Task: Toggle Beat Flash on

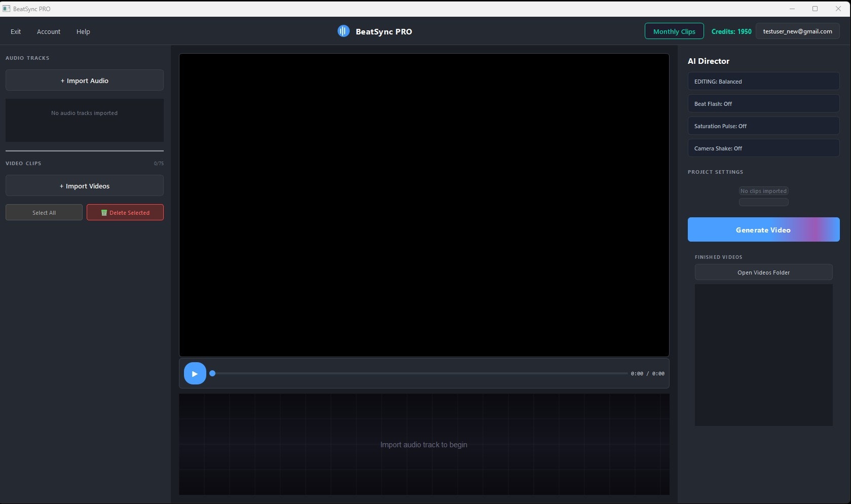Action: (763, 103)
